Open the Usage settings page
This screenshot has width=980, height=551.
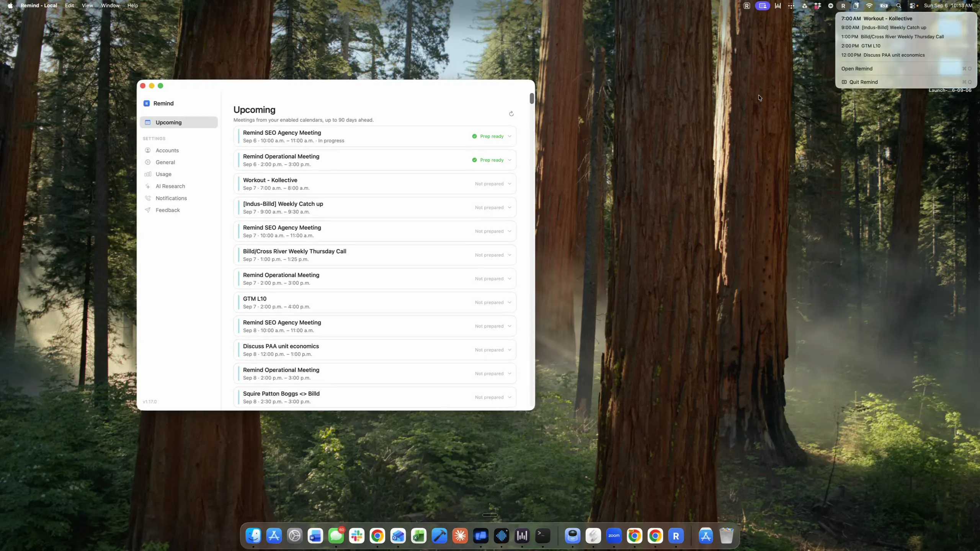coord(179,174)
